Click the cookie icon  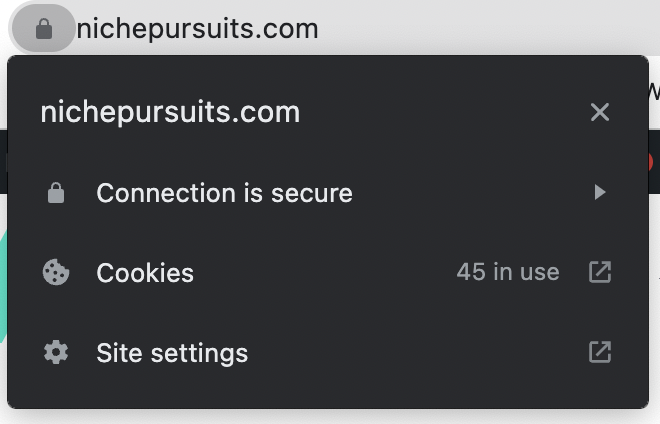tap(56, 272)
